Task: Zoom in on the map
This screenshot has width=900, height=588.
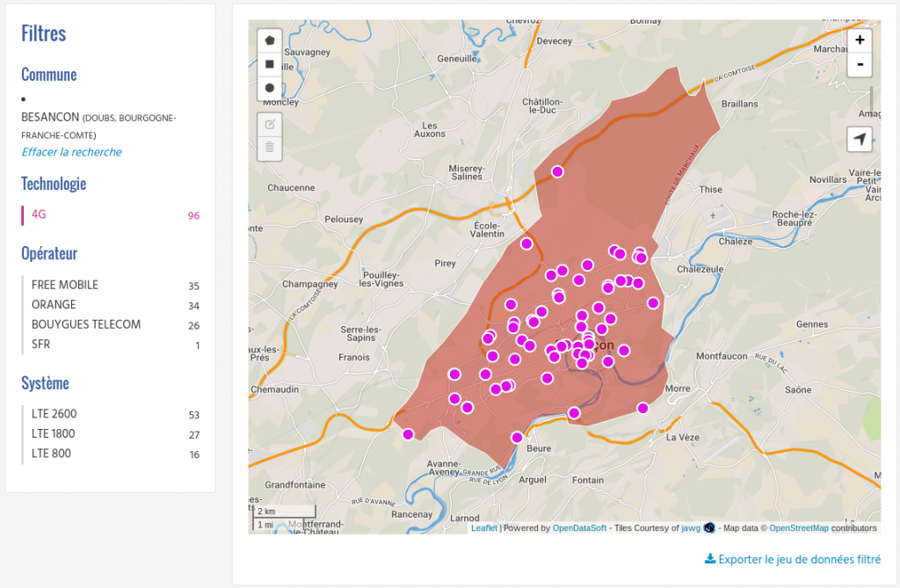Action: coord(860,40)
